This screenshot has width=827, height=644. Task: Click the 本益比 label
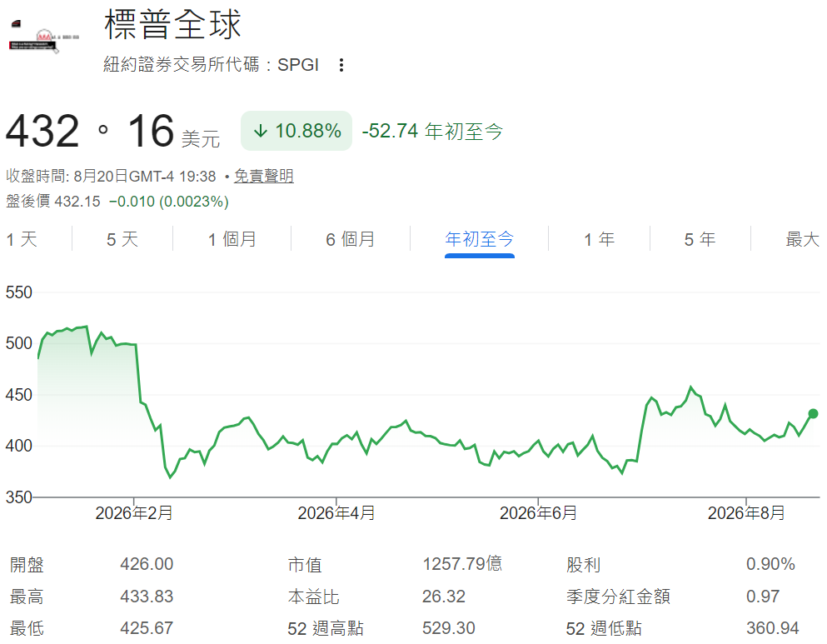tap(313, 597)
